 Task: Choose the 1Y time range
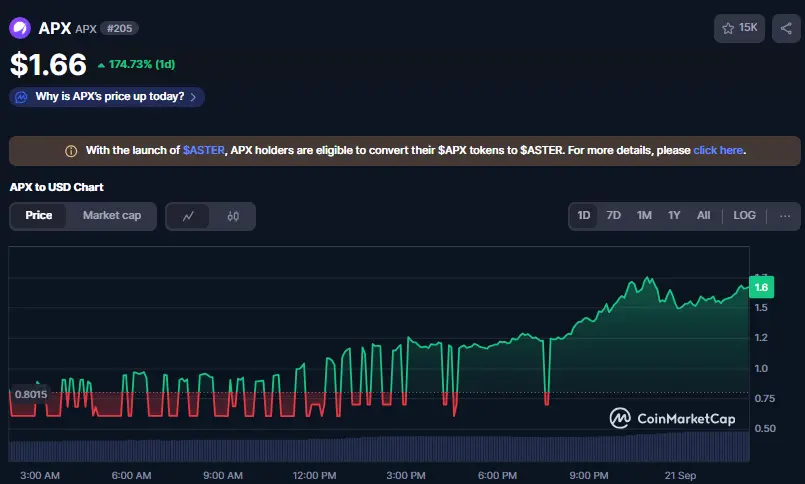coord(674,216)
